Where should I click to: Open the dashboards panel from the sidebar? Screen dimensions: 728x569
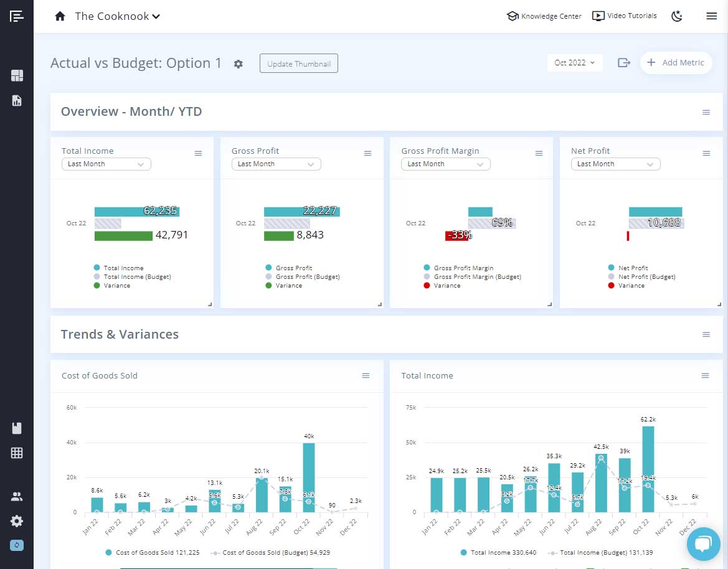point(16,74)
